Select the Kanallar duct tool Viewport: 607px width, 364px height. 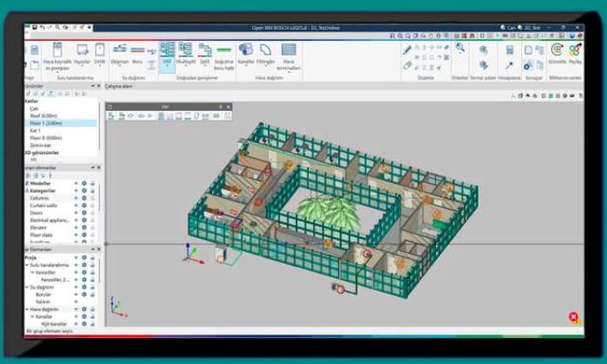coord(245,54)
